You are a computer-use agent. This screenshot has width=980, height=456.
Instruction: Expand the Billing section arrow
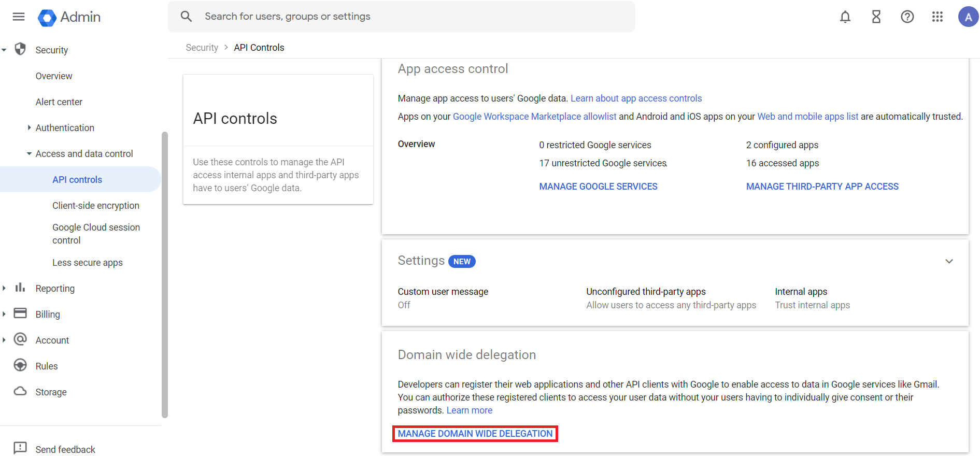coord(4,314)
